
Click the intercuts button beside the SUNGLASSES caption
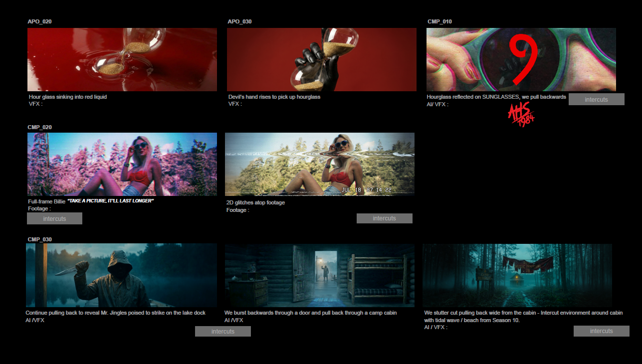coord(597,99)
